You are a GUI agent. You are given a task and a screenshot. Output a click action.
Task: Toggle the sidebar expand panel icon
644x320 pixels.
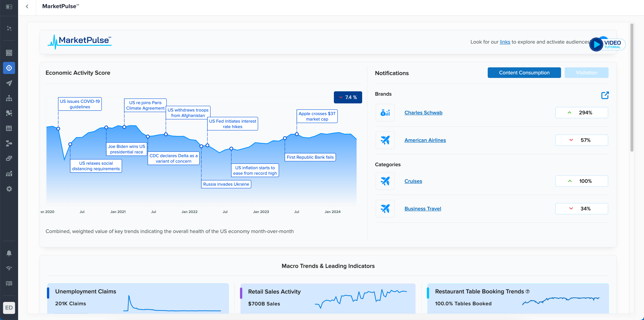click(9, 7)
